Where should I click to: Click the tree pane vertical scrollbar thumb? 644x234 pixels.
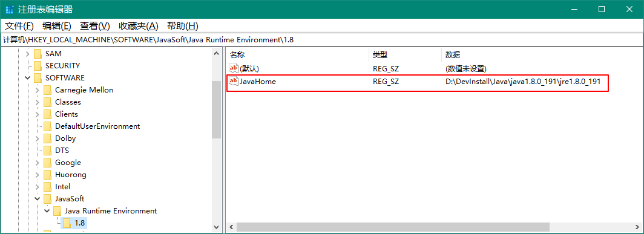tap(217, 109)
